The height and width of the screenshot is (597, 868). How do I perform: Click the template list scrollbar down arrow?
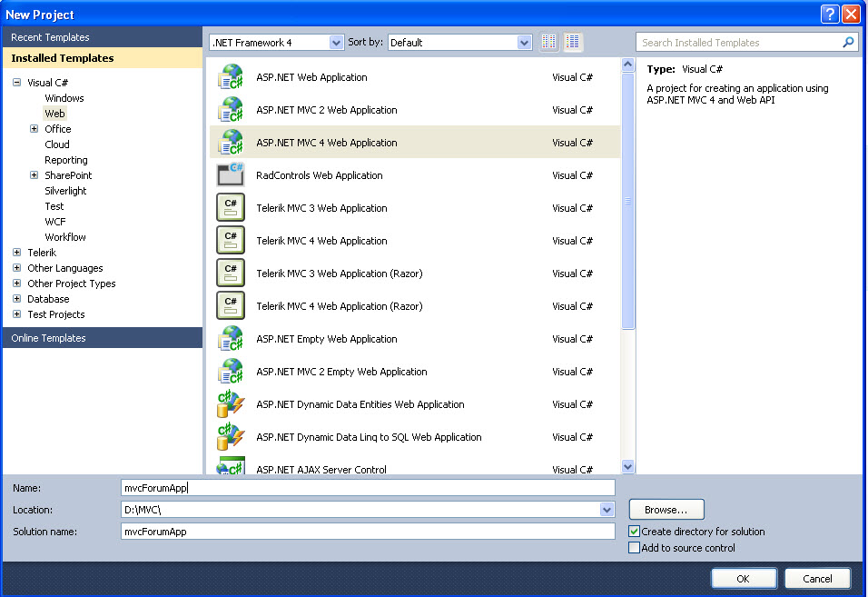click(627, 466)
